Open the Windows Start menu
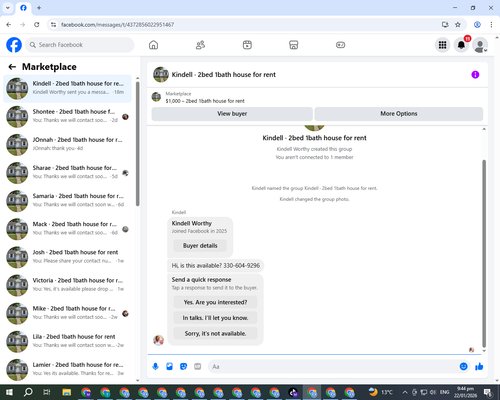The height and width of the screenshot is (400, 500). coord(9,392)
